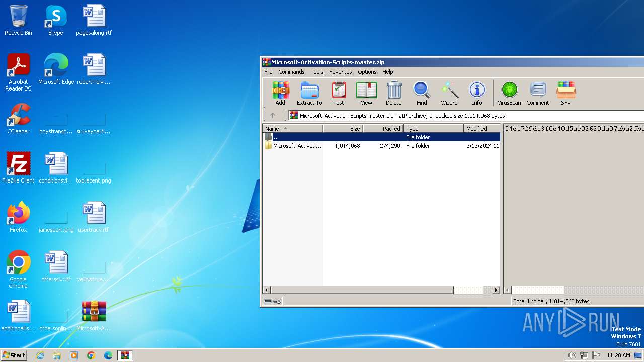Image resolution: width=644 pixels, height=362 pixels.
Task: Click the Delete trash can icon
Action: coord(394,94)
